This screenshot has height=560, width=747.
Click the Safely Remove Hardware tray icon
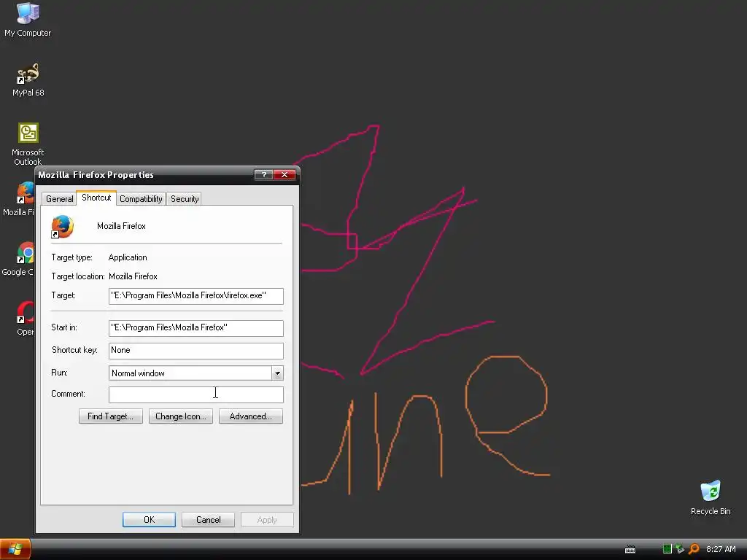tap(680, 549)
